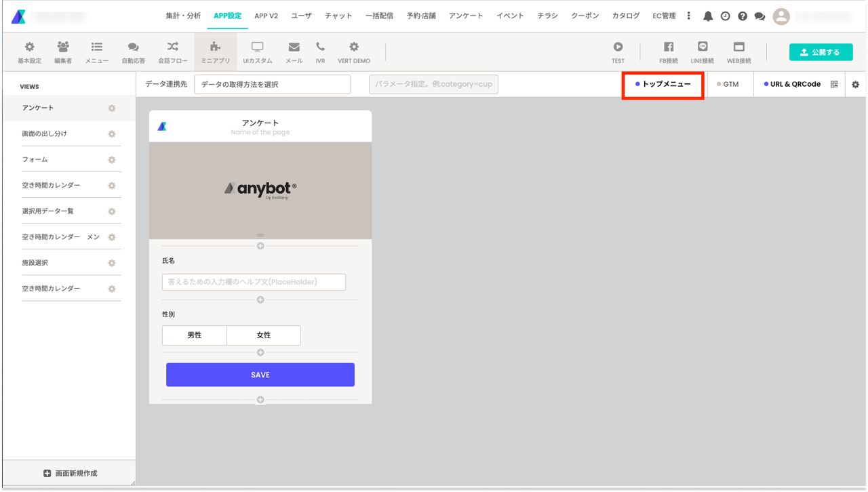Viewport: 868px width, 492px height.
Task: Open LINE接続 icon
Action: [x=703, y=47]
